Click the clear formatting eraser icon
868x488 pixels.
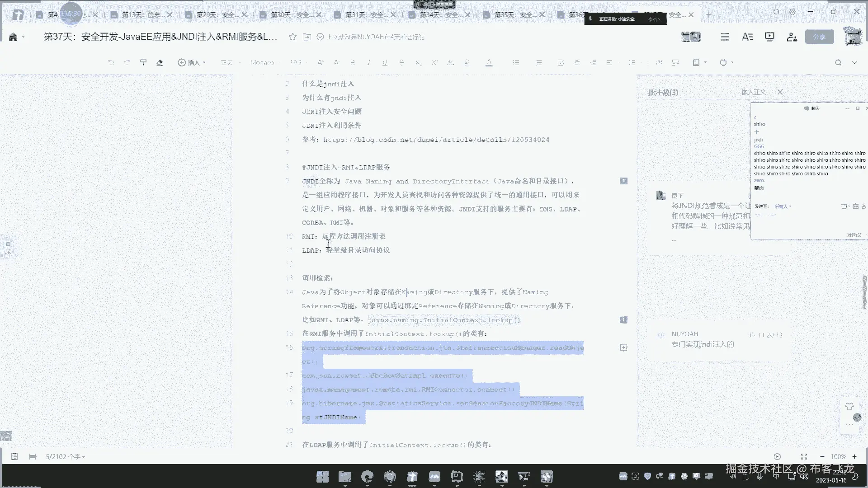point(160,62)
